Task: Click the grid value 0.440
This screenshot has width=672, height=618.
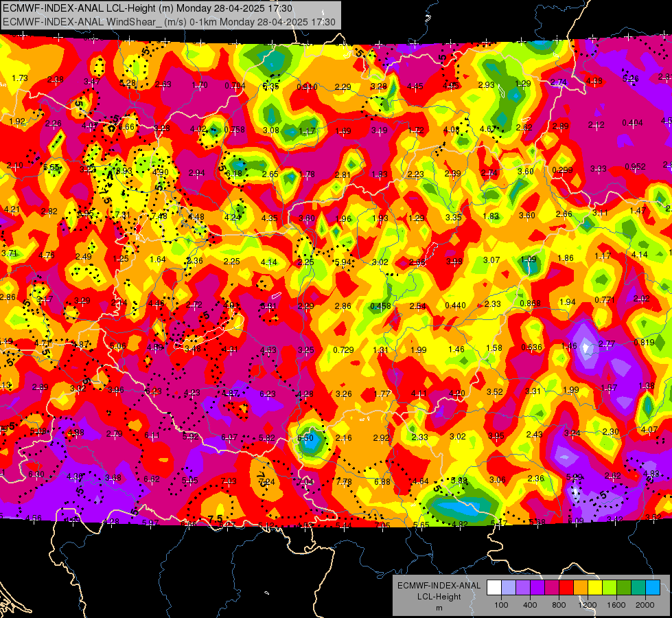Action: pos(456,306)
